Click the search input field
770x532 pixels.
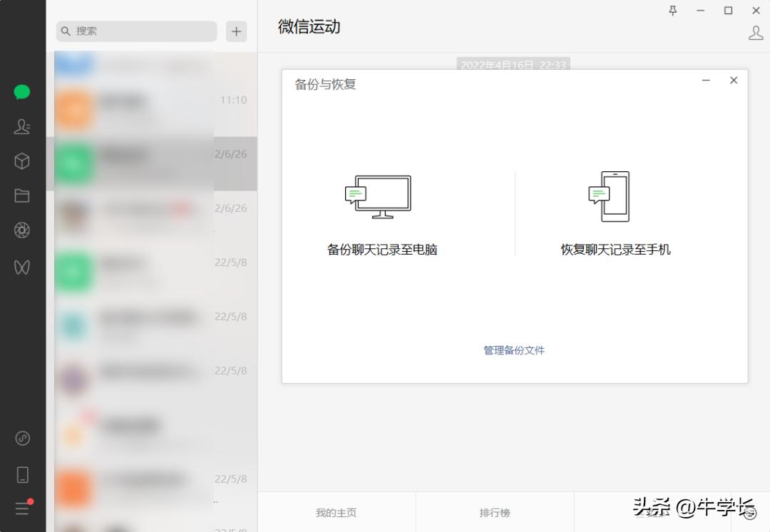[135, 31]
